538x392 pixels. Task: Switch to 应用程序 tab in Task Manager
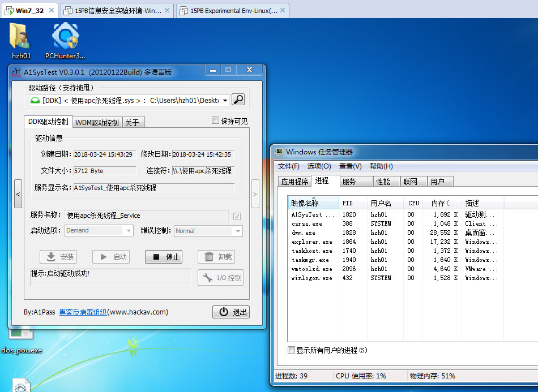tap(294, 182)
